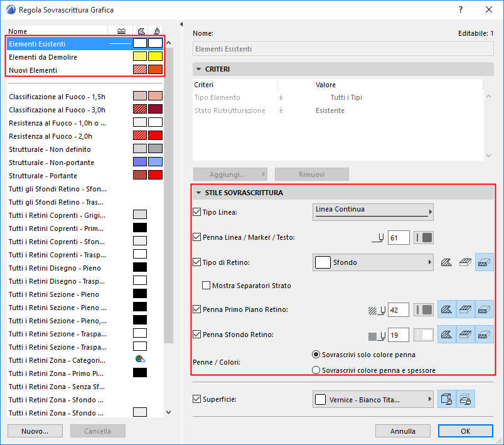Click the line-type column header icon
Image resolution: width=504 pixels, height=445 pixels.
pos(121,31)
